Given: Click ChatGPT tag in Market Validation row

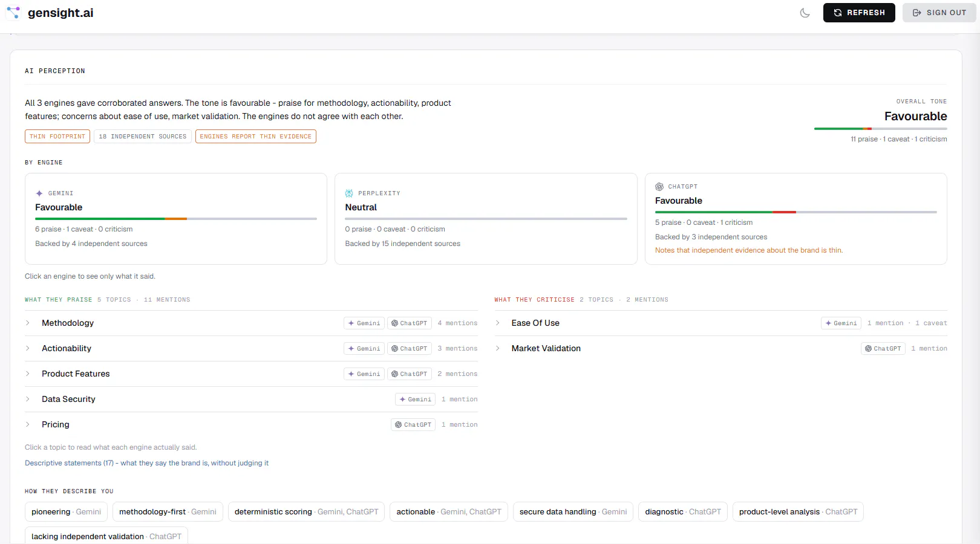Looking at the screenshot, I should [x=883, y=349].
